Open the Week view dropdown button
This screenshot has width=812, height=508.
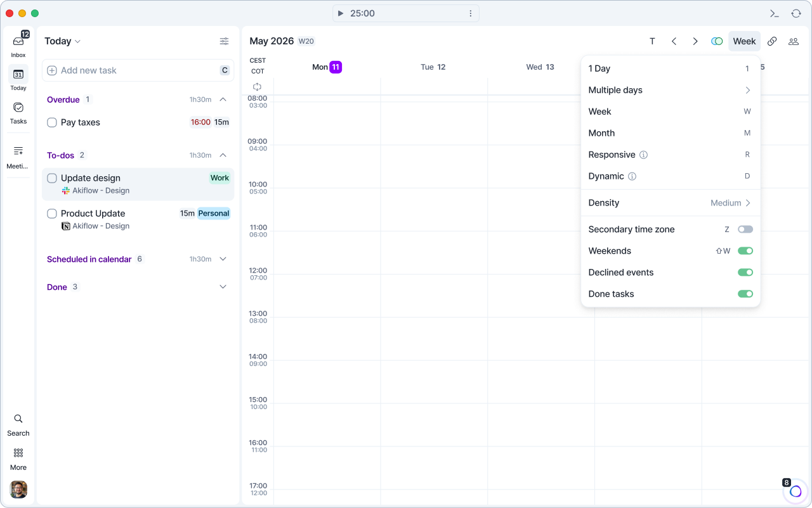tap(744, 41)
